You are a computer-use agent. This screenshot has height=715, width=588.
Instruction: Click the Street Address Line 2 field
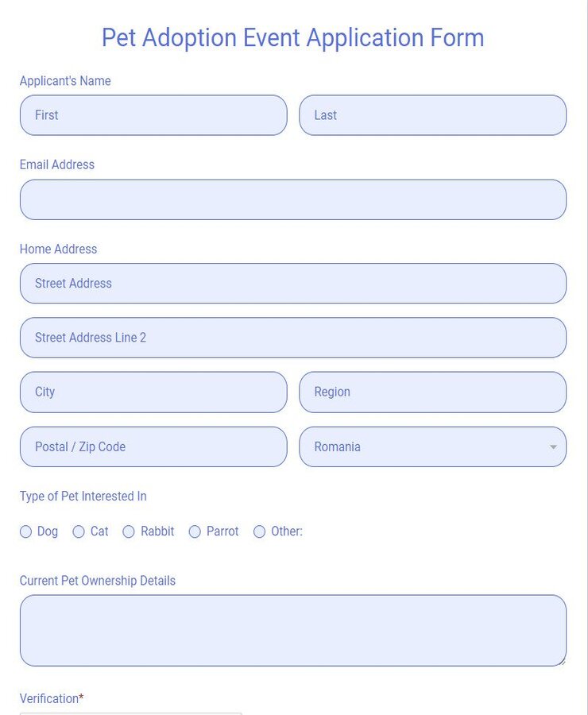[293, 337]
